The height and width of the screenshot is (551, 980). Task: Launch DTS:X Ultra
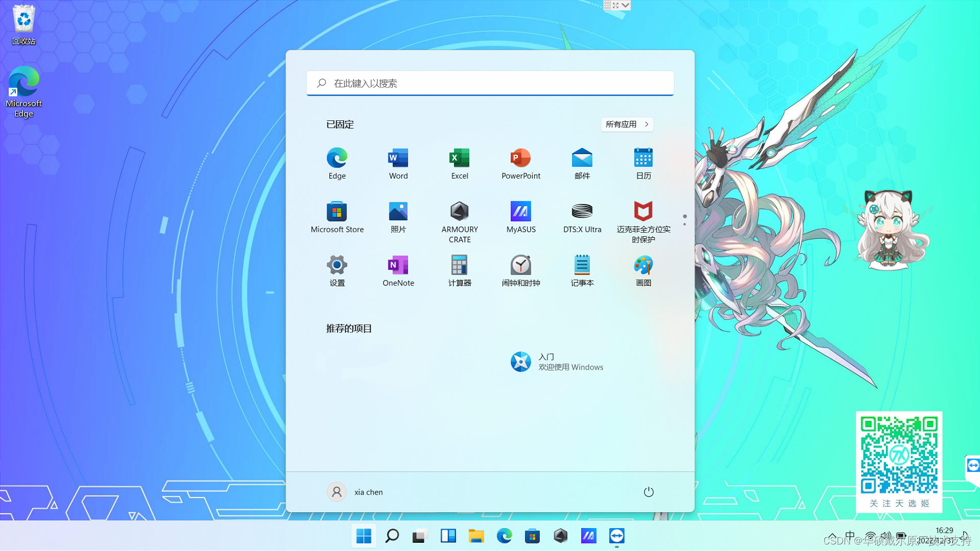click(582, 217)
